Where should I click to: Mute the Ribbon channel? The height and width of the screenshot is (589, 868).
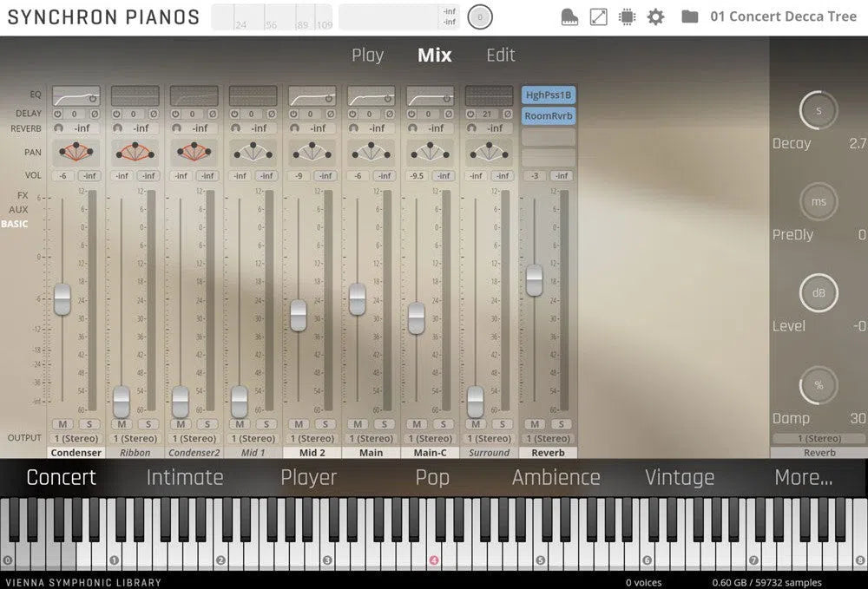click(122, 424)
